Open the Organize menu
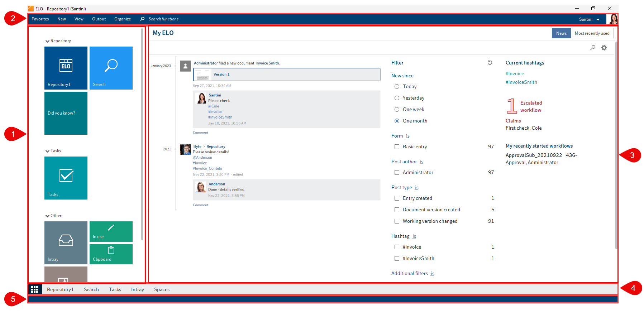644x317 pixels. click(x=123, y=19)
